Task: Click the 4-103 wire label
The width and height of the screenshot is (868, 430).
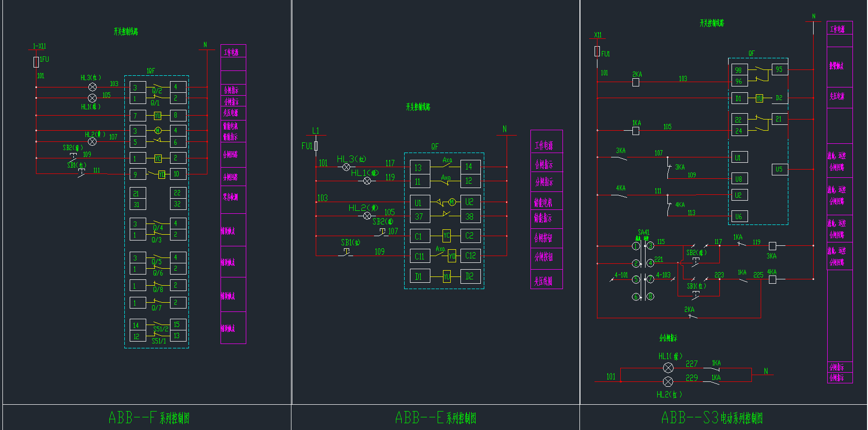Action: pyautogui.click(x=664, y=275)
